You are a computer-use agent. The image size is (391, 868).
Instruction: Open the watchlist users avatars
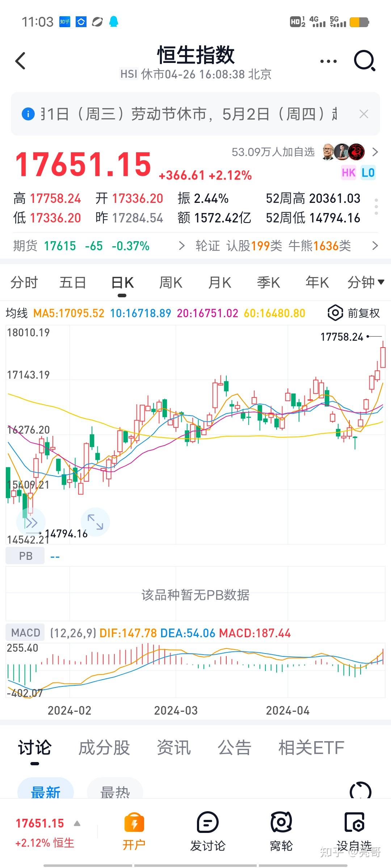pyautogui.click(x=344, y=152)
